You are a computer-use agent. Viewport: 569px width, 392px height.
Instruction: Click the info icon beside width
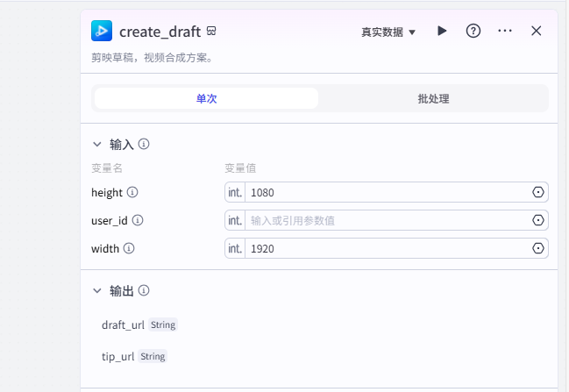click(x=129, y=248)
